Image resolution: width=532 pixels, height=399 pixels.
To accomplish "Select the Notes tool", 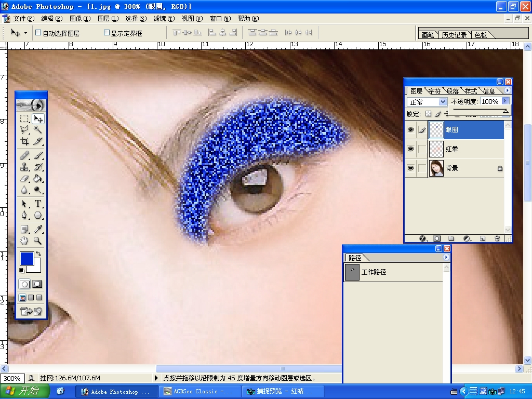I will coord(24,229).
